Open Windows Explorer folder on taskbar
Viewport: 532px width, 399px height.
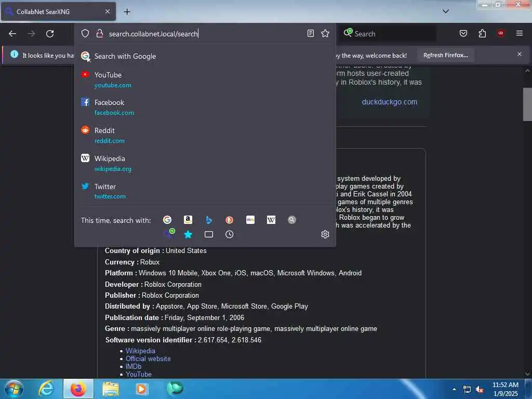pyautogui.click(x=111, y=389)
